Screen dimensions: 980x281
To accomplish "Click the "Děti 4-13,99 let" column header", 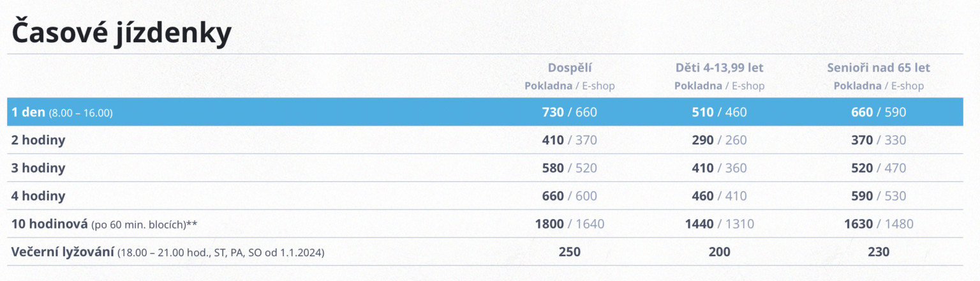I will (719, 68).
